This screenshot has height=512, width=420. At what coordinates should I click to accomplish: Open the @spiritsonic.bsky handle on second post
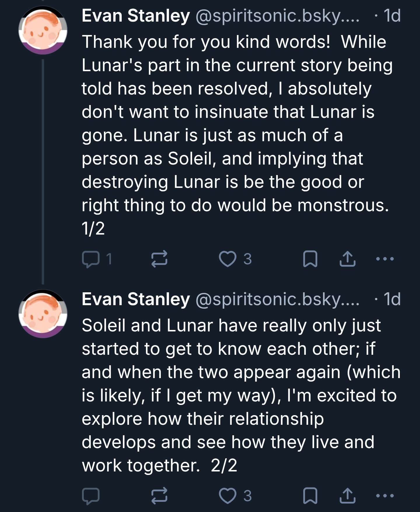[277, 299]
